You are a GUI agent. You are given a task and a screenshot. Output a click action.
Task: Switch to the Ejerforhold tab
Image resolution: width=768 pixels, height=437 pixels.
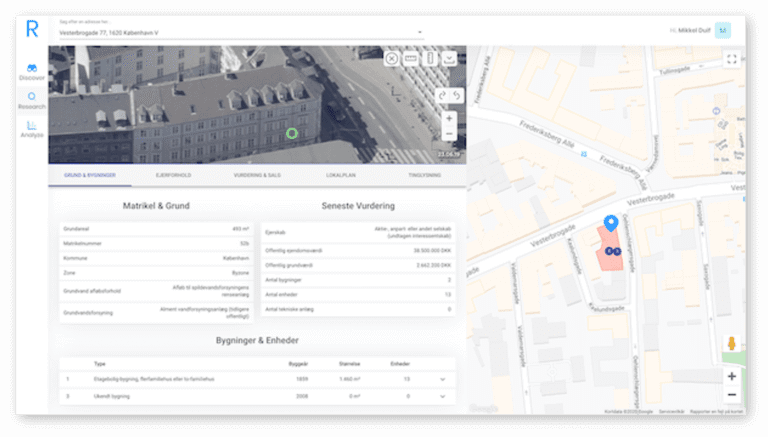coord(173,175)
